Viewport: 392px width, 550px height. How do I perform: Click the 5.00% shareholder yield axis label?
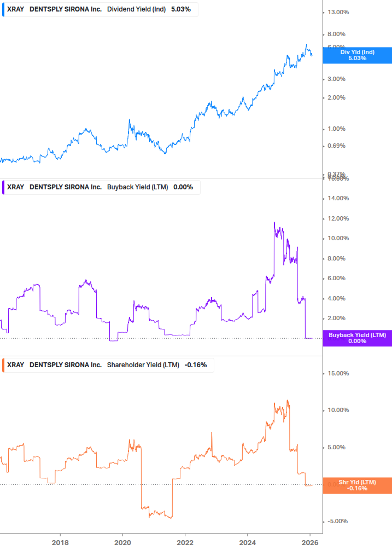336,448
